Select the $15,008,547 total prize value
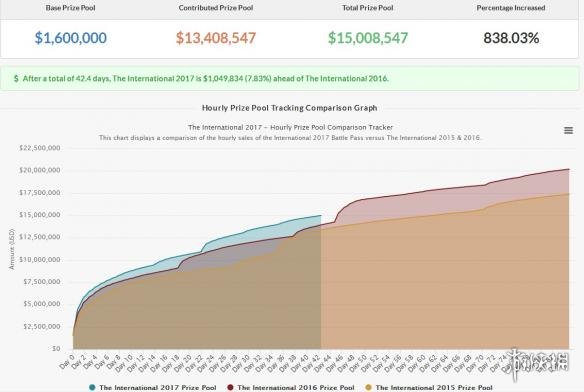This screenshot has width=584, height=392. point(368,38)
